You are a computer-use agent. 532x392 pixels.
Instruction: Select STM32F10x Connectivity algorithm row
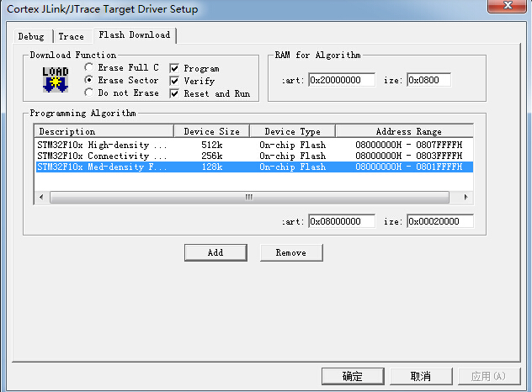(254, 156)
